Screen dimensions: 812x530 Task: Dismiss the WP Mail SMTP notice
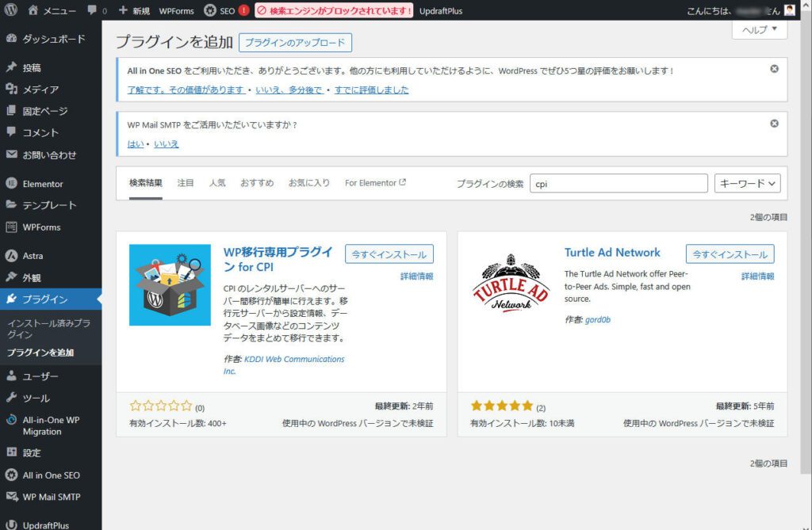774,123
